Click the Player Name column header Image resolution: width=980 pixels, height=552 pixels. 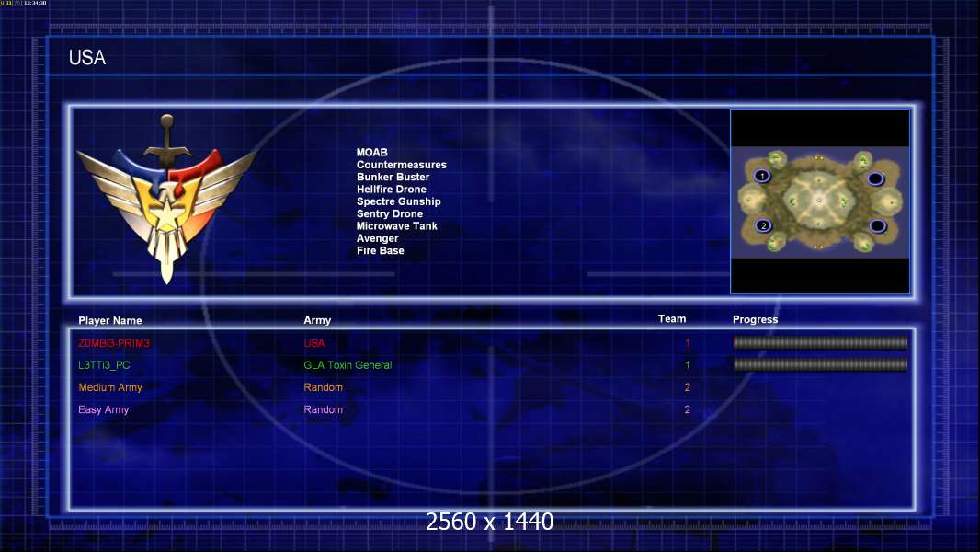tap(110, 320)
